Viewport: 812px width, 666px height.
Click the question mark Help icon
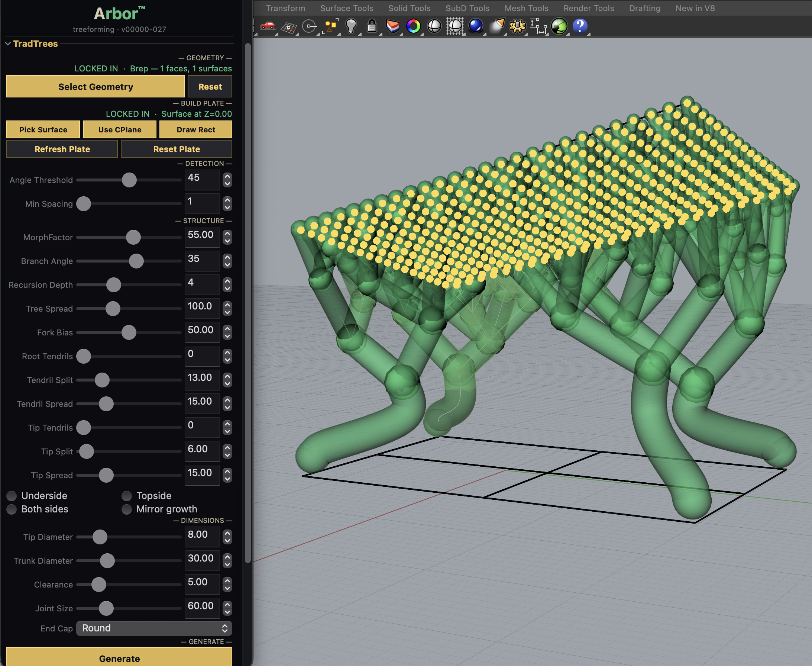point(580,26)
